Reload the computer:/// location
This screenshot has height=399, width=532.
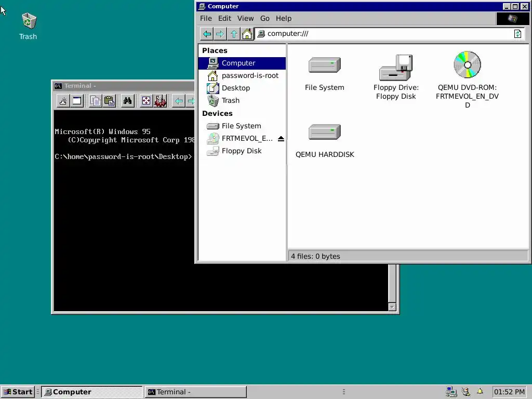pos(517,34)
